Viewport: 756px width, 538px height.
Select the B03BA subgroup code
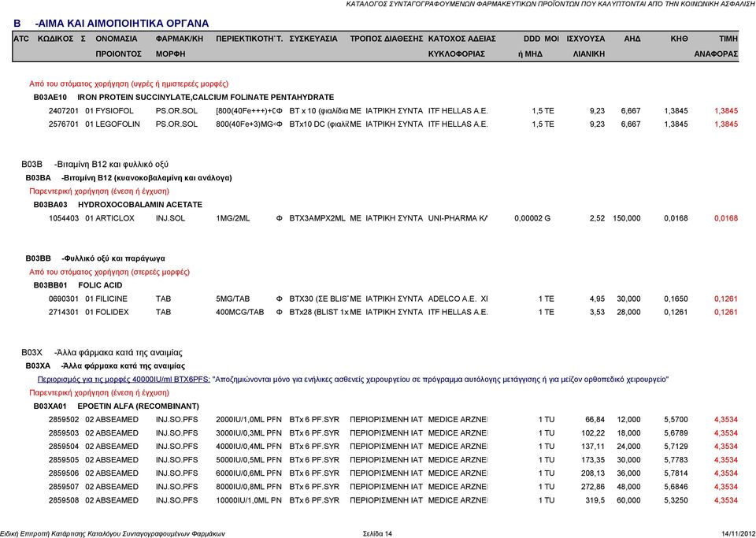(x=38, y=178)
